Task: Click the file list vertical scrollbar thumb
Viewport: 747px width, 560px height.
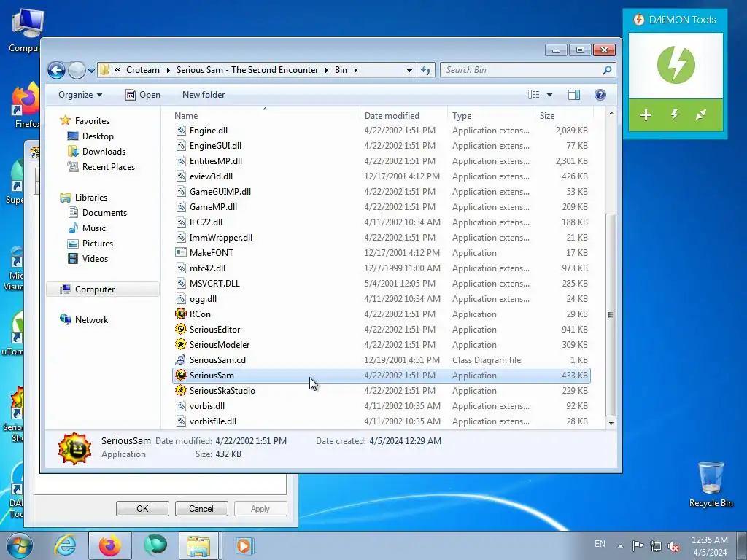Action: pos(611,314)
